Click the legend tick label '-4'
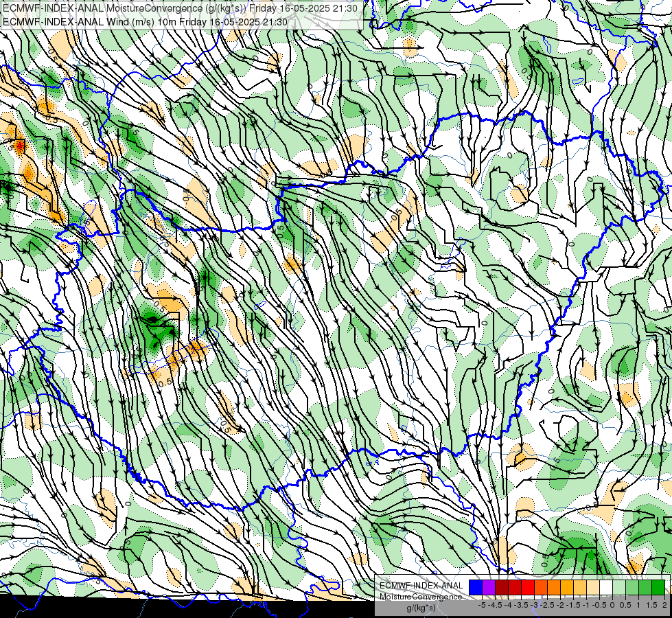Viewport: 672px width, 618px height. click(x=508, y=605)
